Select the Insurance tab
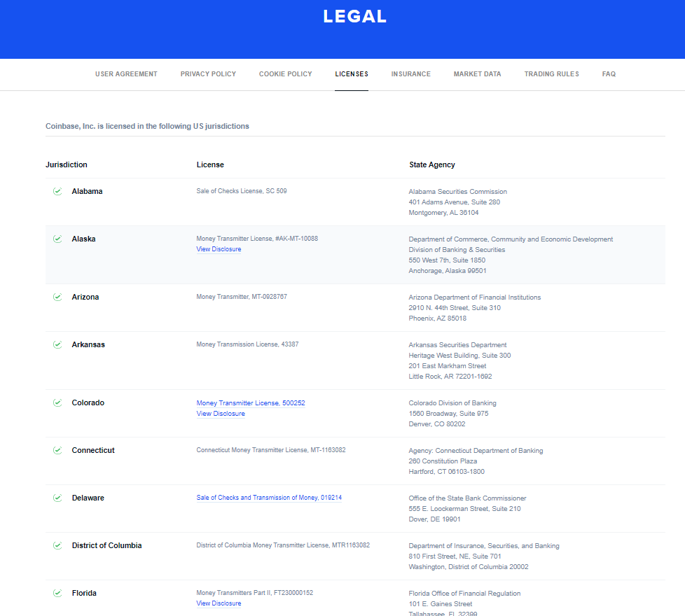Screen dimensions: 685x616 [410, 74]
